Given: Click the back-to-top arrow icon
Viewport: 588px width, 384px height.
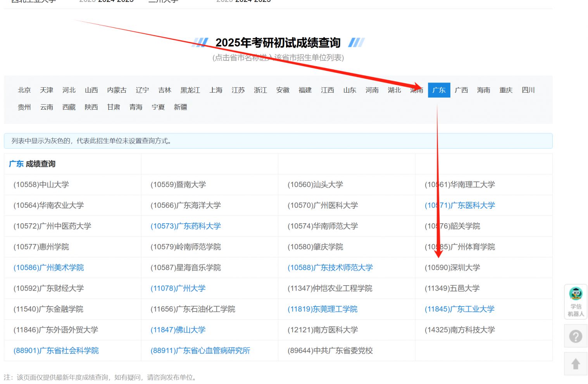Looking at the screenshot, I should pos(576,364).
